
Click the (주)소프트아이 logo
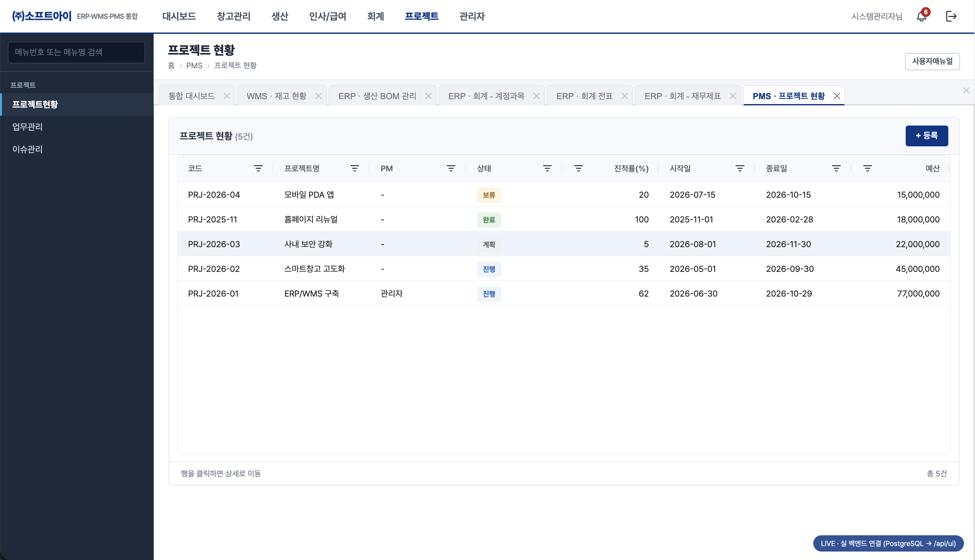pos(42,16)
